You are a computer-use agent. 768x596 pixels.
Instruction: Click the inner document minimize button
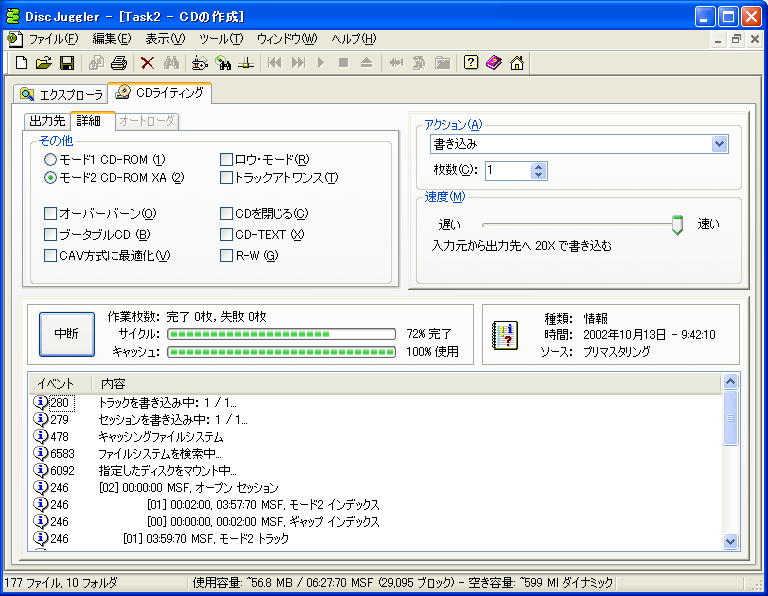718,40
